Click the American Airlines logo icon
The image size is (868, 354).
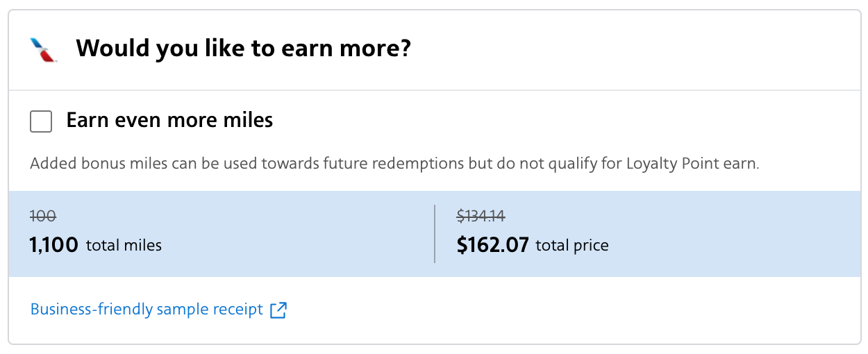[x=43, y=50]
